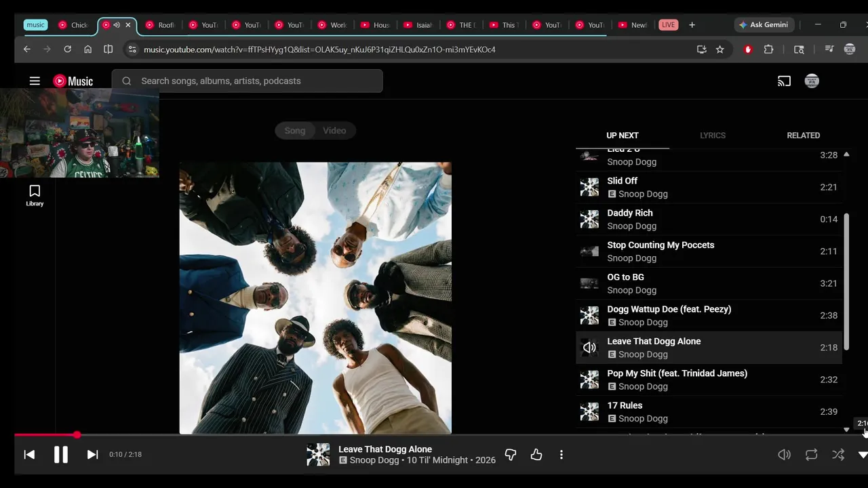Go to browser home page

tap(87, 49)
